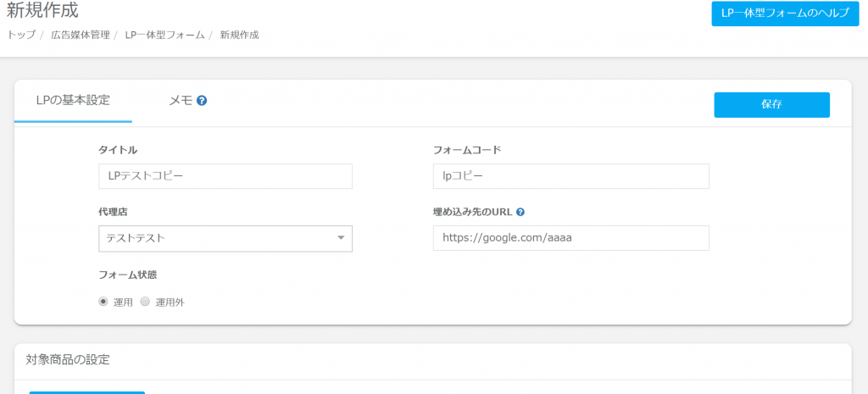Viewport: 868px width, 394px height.
Task: Click the 対象商品の設定 section header
Action: pos(68,359)
